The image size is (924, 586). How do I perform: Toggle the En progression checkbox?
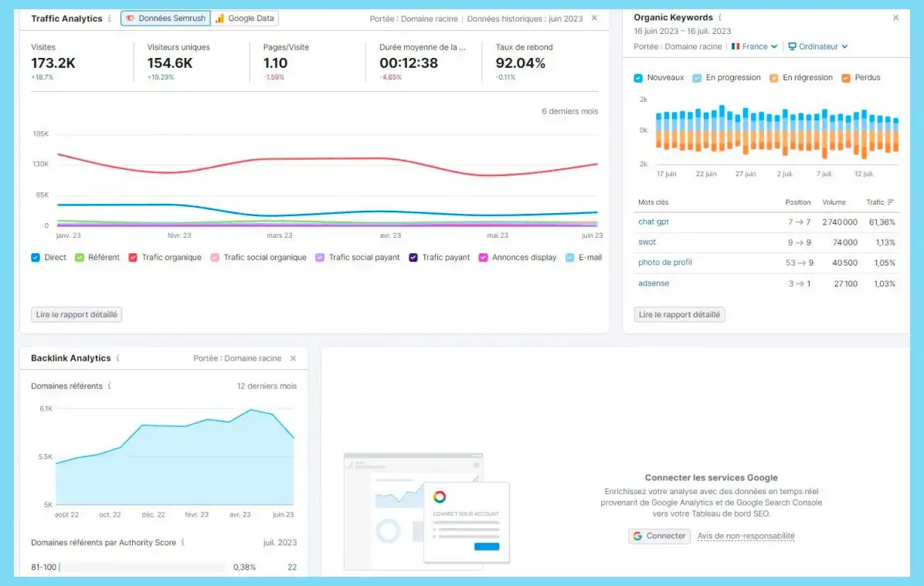[x=697, y=78]
